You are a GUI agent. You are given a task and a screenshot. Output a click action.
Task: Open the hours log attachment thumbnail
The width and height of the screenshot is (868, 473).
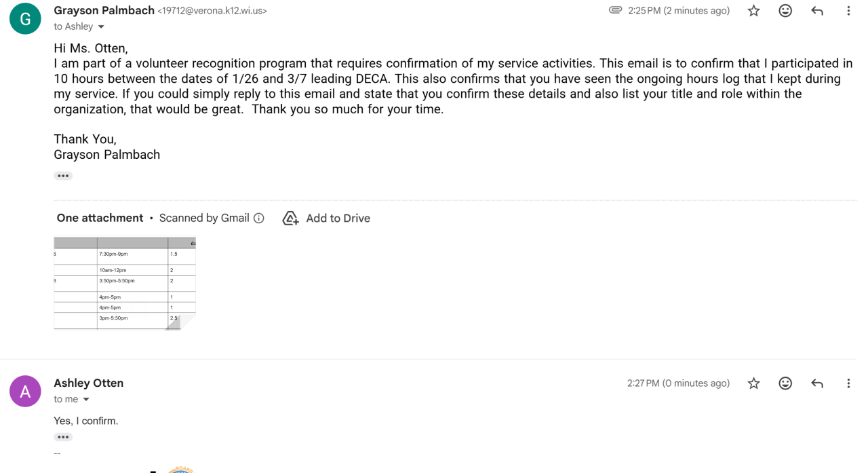(124, 283)
